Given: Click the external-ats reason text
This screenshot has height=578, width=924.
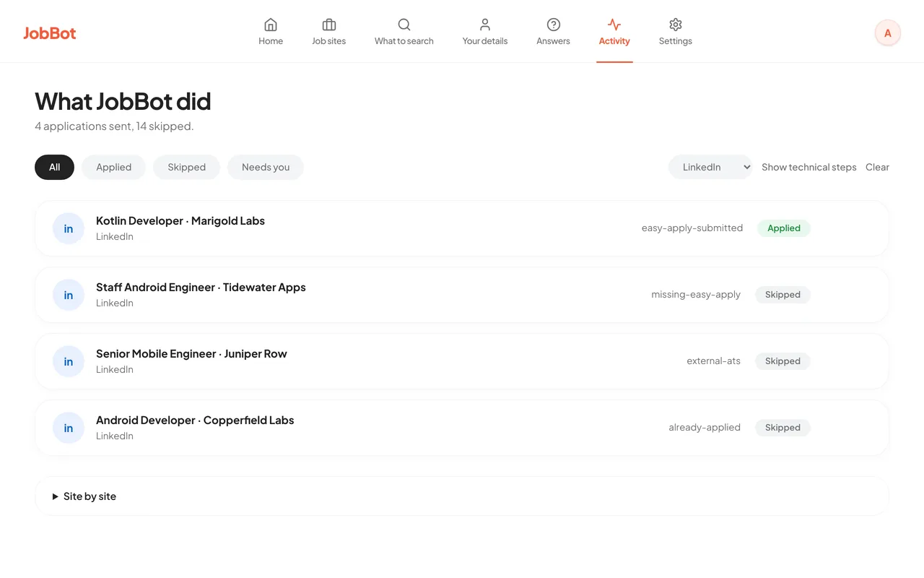Looking at the screenshot, I should tap(713, 361).
